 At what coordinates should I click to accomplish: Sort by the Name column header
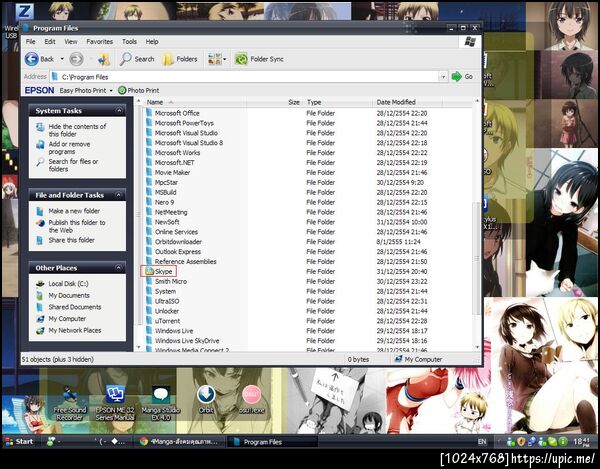(x=195, y=102)
